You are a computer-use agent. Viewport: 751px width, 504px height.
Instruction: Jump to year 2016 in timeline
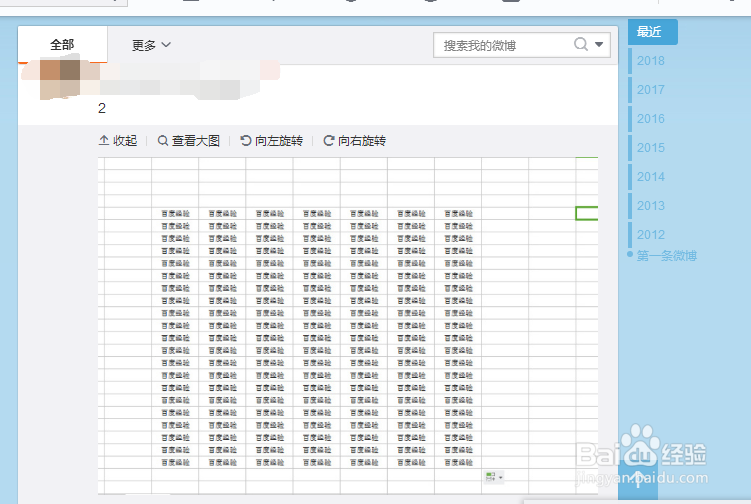click(x=650, y=119)
